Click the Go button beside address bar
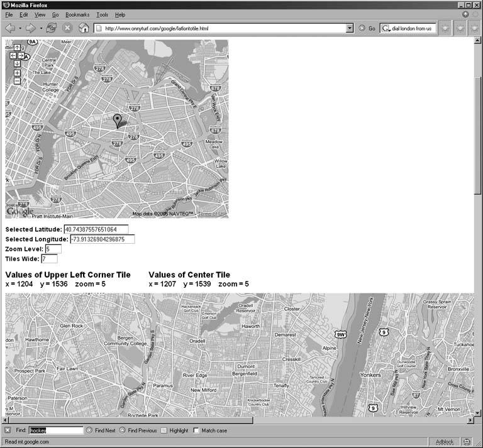The width and height of the screenshot is (483, 448). (x=367, y=28)
